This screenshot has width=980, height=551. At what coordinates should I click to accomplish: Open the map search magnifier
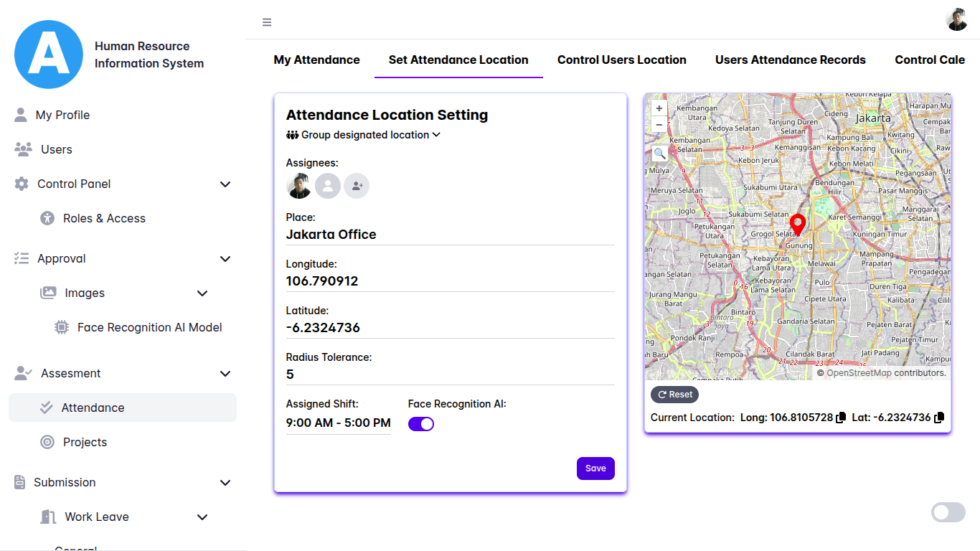pyautogui.click(x=659, y=153)
